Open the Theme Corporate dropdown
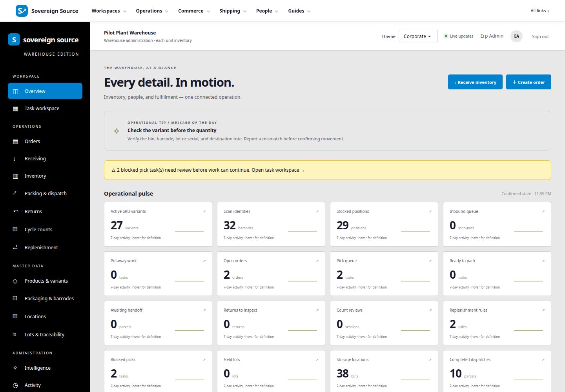Image resolution: width=565 pixels, height=392 pixels. (418, 36)
